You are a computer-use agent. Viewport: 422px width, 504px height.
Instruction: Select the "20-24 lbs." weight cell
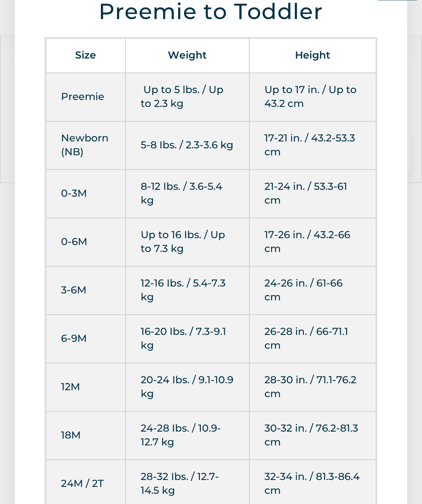tap(187, 387)
